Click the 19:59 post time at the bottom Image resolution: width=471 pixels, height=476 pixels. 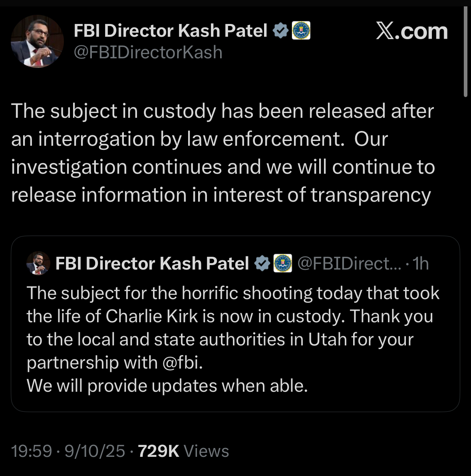[32, 451]
